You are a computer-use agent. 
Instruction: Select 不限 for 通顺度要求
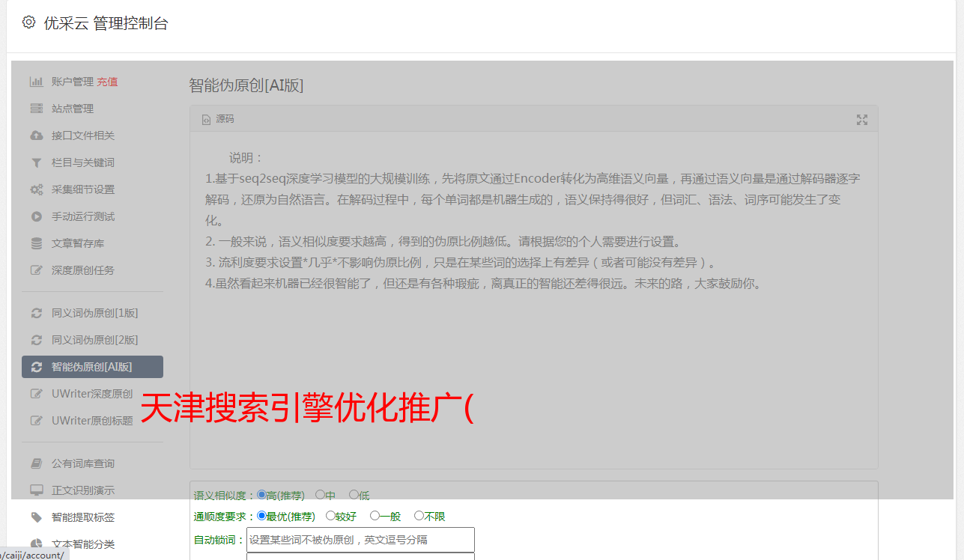[x=419, y=516]
